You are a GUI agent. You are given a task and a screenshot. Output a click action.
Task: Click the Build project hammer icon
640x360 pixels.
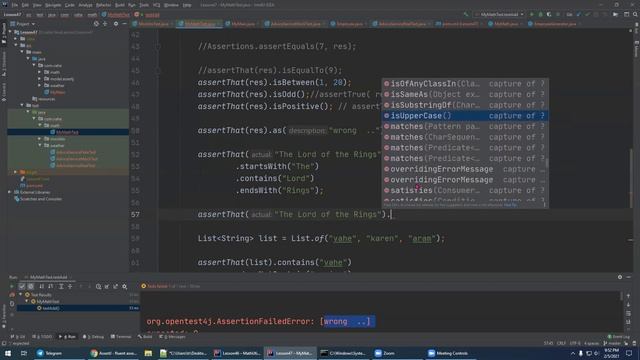click(466, 14)
